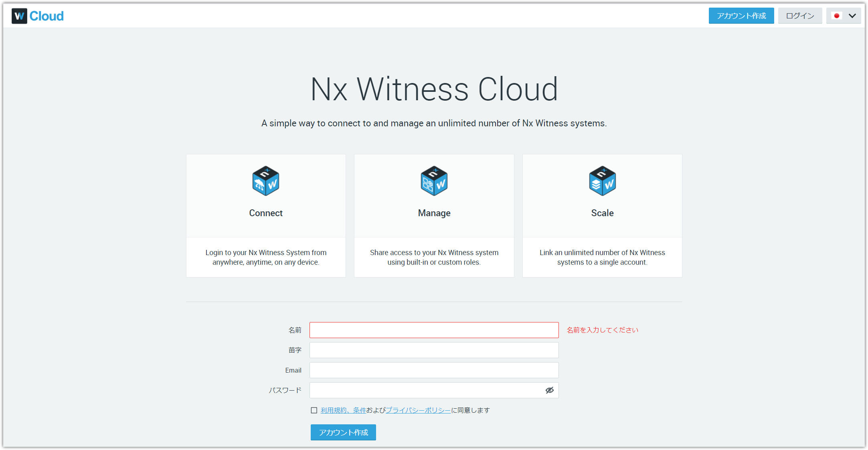Screen dimensions: 868x450
Task: Click 'Share access to your Nx Witness' description
Action: click(434, 257)
